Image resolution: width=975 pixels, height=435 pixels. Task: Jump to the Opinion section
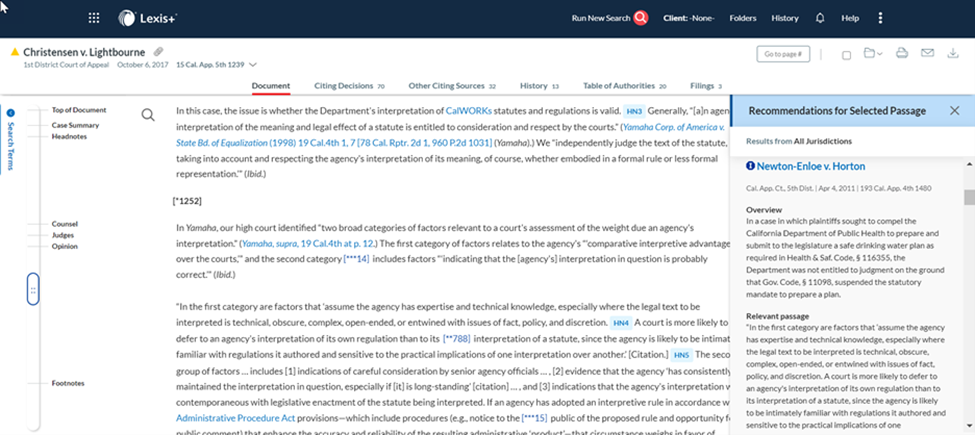tap(65, 246)
